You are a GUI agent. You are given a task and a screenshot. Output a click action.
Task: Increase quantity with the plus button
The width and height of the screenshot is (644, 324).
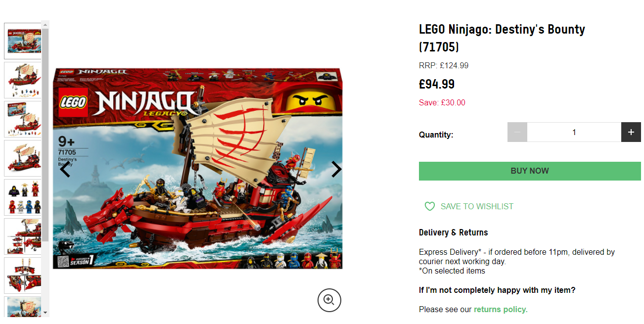pyautogui.click(x=631, y=132)
